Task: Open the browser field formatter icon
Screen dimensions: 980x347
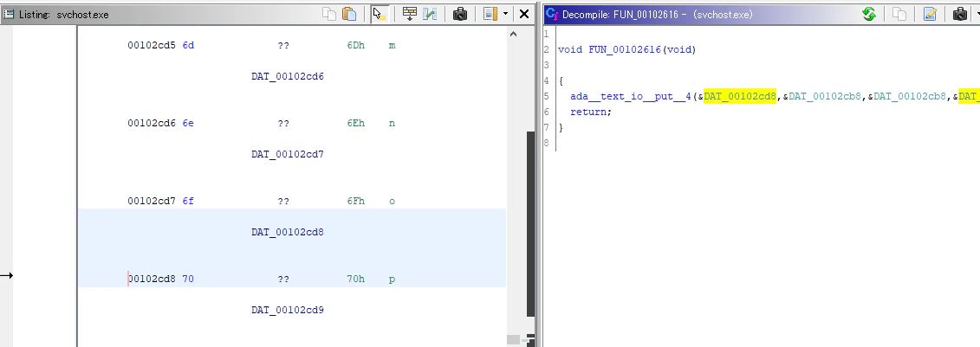Action: coord(409,14)
